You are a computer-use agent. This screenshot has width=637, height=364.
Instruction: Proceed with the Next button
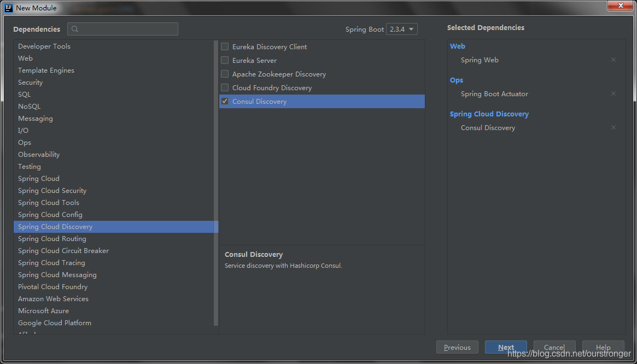coord(506,348)
